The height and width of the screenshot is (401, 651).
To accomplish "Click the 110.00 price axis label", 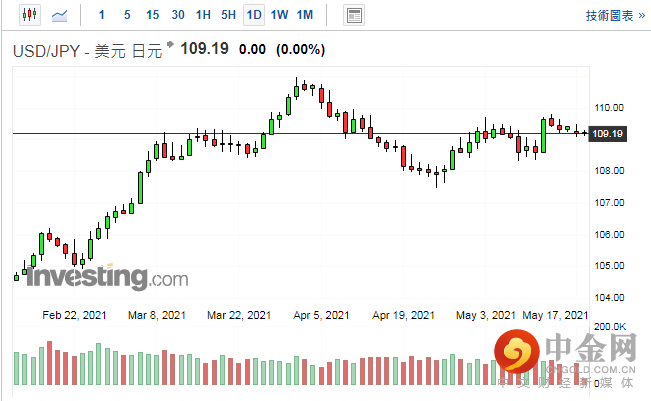I will tap(608, 107).
